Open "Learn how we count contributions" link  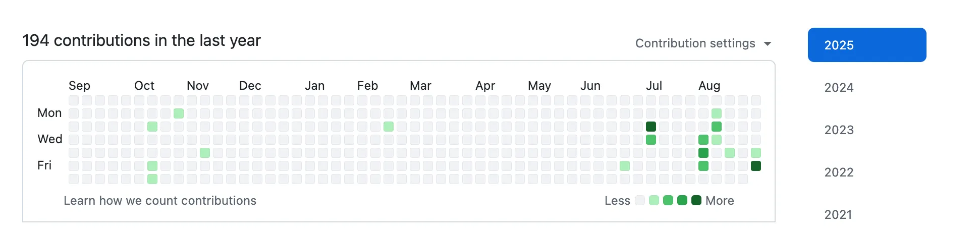[160, 201]
